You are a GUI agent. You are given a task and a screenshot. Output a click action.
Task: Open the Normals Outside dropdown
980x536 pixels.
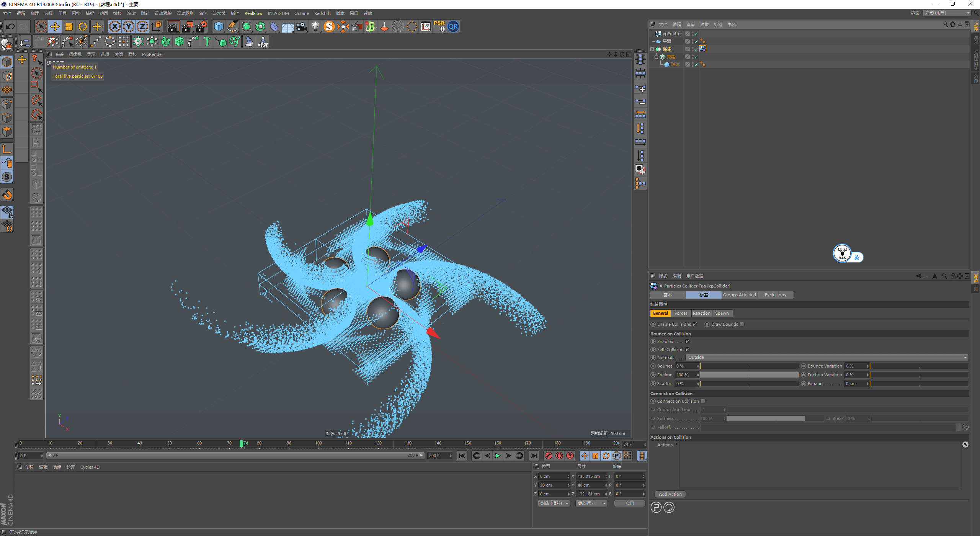[x=827, y=358]
